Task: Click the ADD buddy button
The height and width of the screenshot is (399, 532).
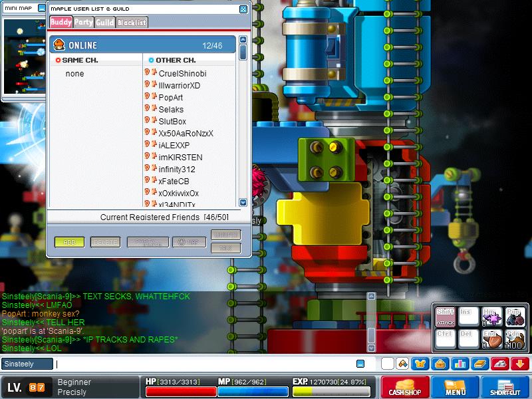Action: click(70, 242)
